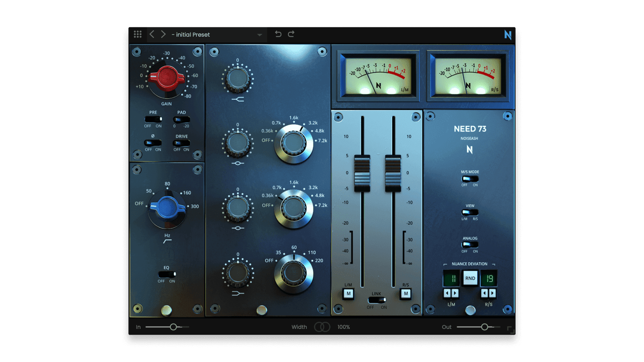Go to next preset with right chevron
Image resolution: width=644 pixels, height=362 pixels.
[163, 34]
